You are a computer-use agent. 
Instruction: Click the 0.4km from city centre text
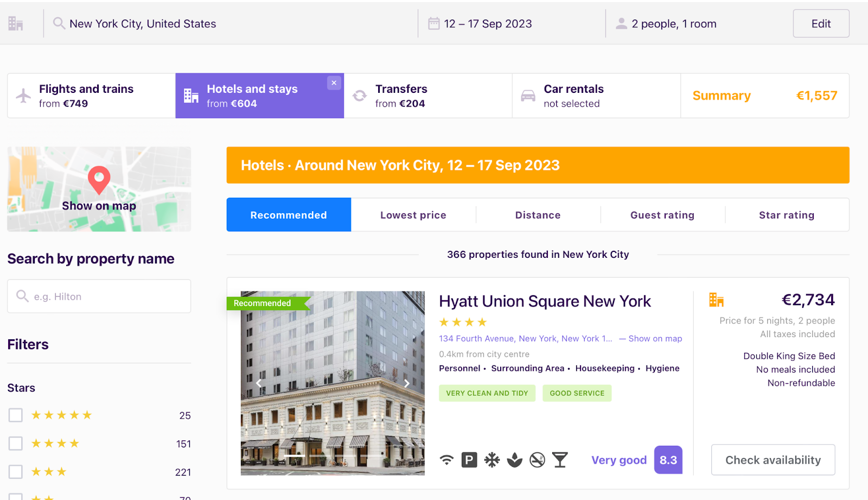point(484,354)
